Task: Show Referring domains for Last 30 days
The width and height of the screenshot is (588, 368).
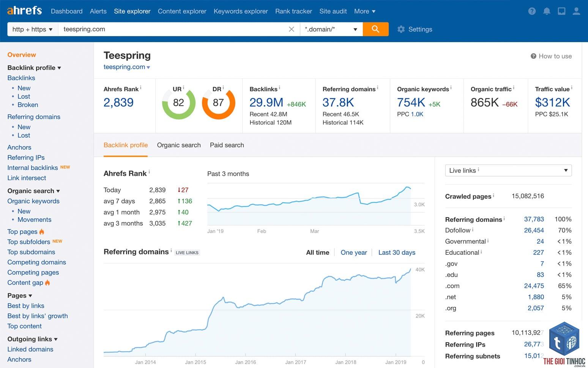Action: 397,253
